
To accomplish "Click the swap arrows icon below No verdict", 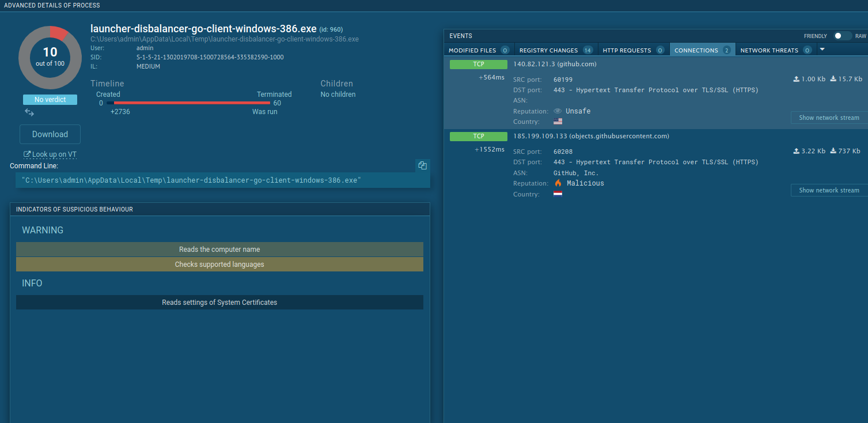I will pos(29,112).
